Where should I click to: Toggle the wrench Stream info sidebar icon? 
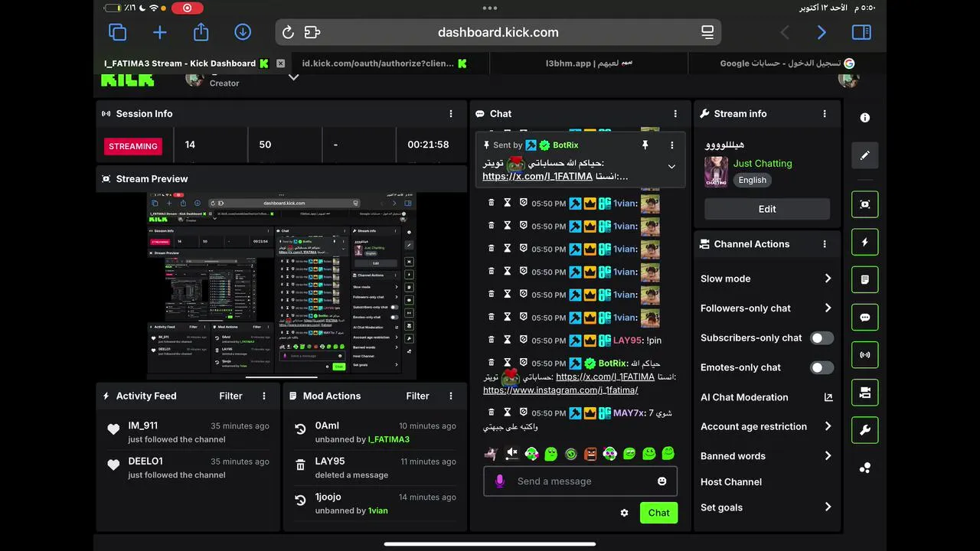pyautogui.click(x=865, y=430)
